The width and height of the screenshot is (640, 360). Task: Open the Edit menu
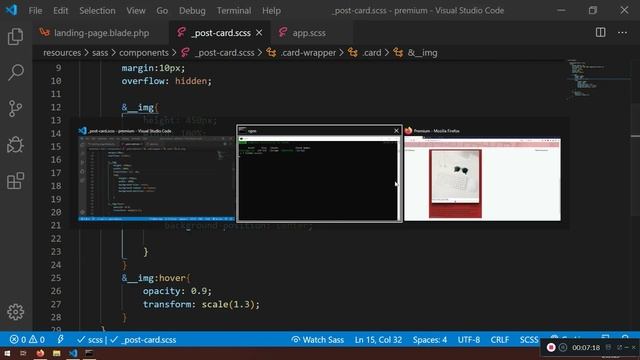point(60,11)
